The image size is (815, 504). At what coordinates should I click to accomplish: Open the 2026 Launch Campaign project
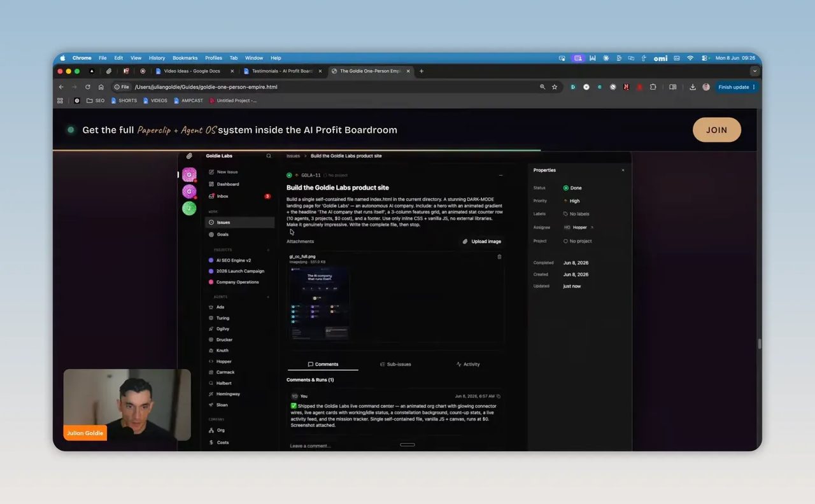[x=239, y=271]
